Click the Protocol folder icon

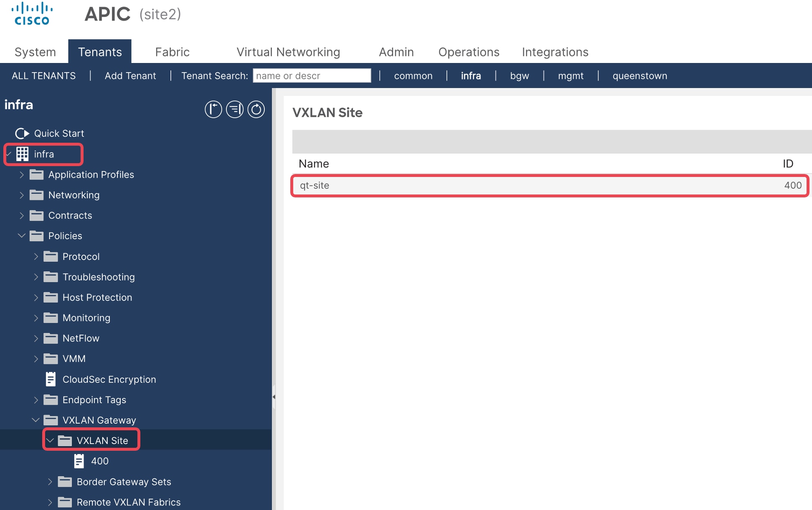pyautogui.click(x=51, y=256)
